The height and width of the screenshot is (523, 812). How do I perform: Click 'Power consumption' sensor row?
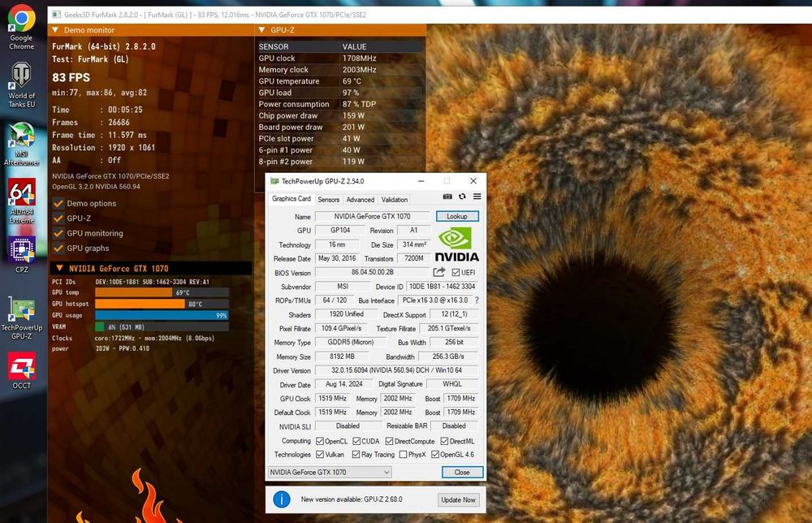(x=340, y=104)
